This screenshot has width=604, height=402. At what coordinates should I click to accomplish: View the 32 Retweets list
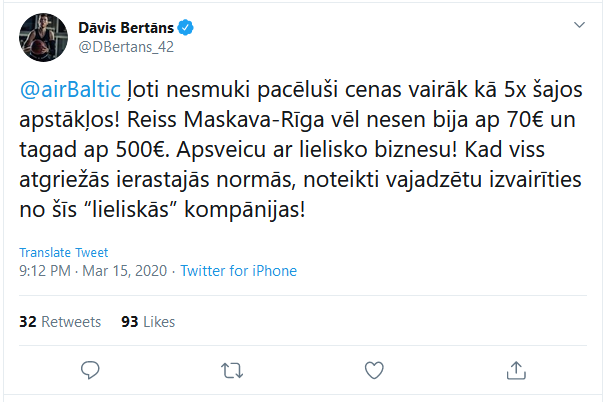pyautogui.click(x=61, y=322)
